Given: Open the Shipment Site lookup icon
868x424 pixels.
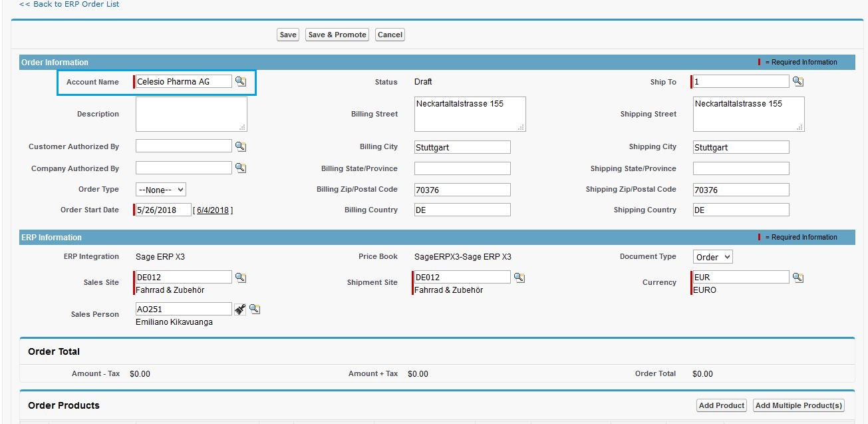Looking at the screenshot, I should 519,278.
